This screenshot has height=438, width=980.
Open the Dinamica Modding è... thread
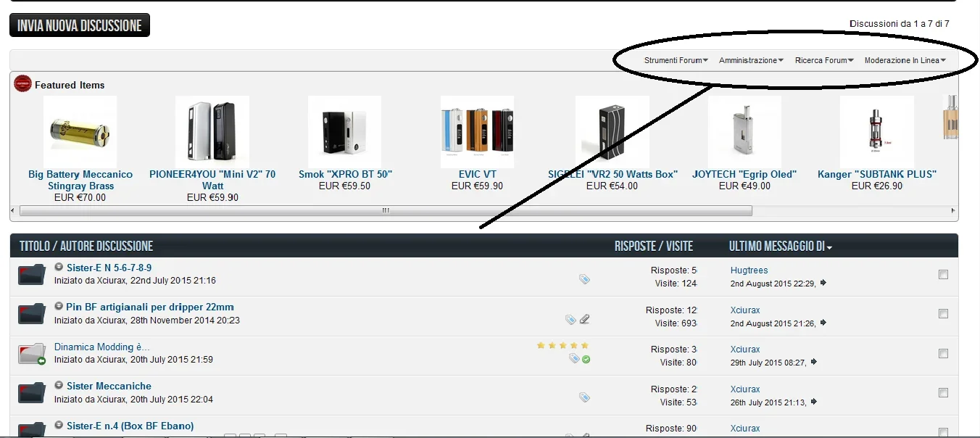click(102, 347)
